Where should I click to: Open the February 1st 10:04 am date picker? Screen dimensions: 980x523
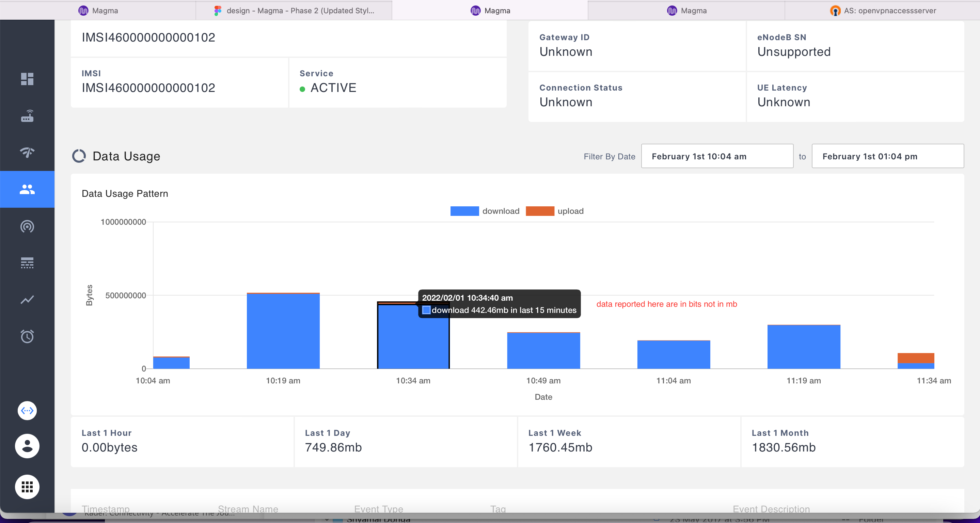[717, 156]
